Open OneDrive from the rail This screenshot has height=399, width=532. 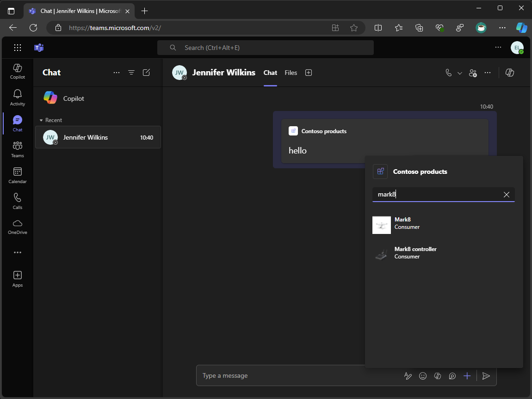pyautogui.click(x=17, y=227)
